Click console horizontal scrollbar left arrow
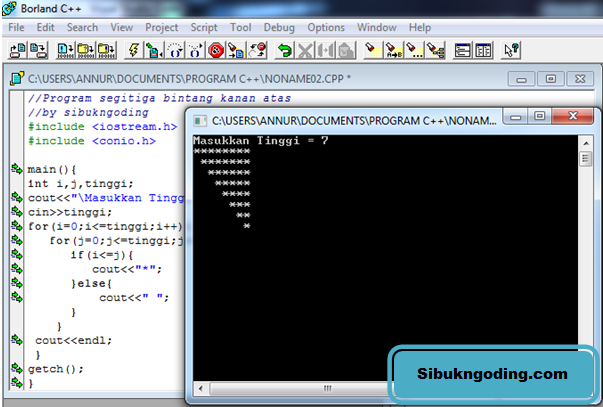The width and height of the screenshot is (603, 407). point(200,388)
